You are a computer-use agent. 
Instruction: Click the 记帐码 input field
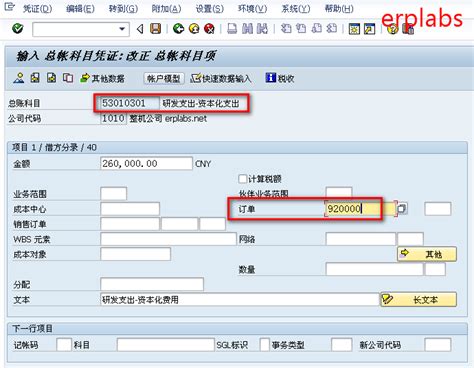click(x=64, y=345)
